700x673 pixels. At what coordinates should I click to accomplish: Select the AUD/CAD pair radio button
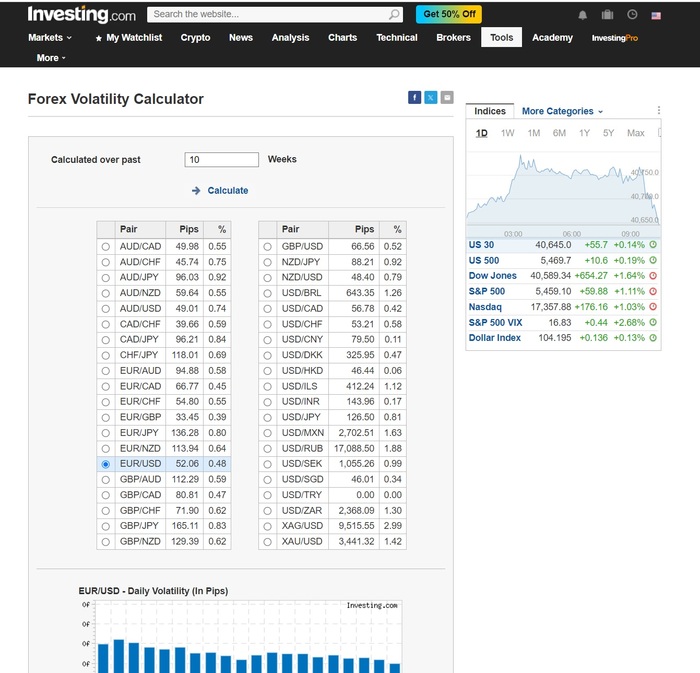pyautogui.click(x=105, y=246)
